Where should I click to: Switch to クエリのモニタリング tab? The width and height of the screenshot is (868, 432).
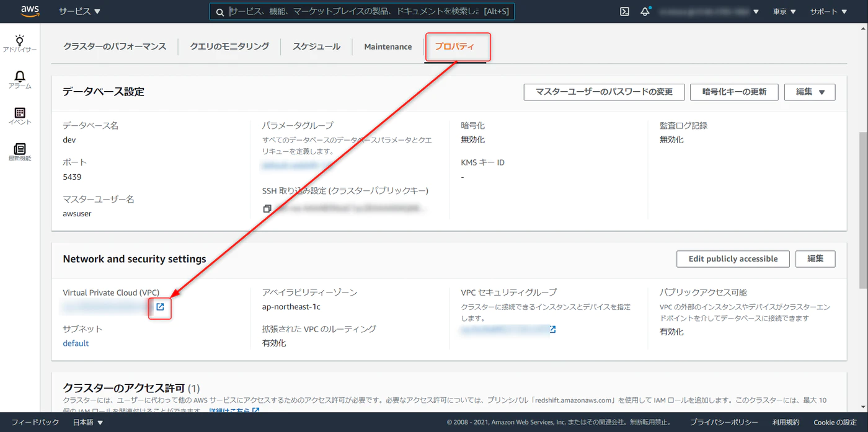229,46
